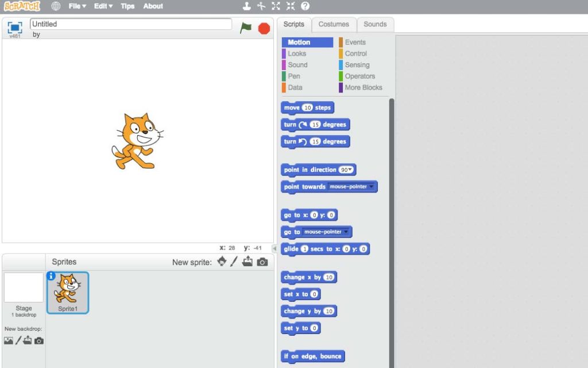Viewport: 588px width, 368px height.
Task: Select the More Blocks category
Action: (x=363, y=87)
